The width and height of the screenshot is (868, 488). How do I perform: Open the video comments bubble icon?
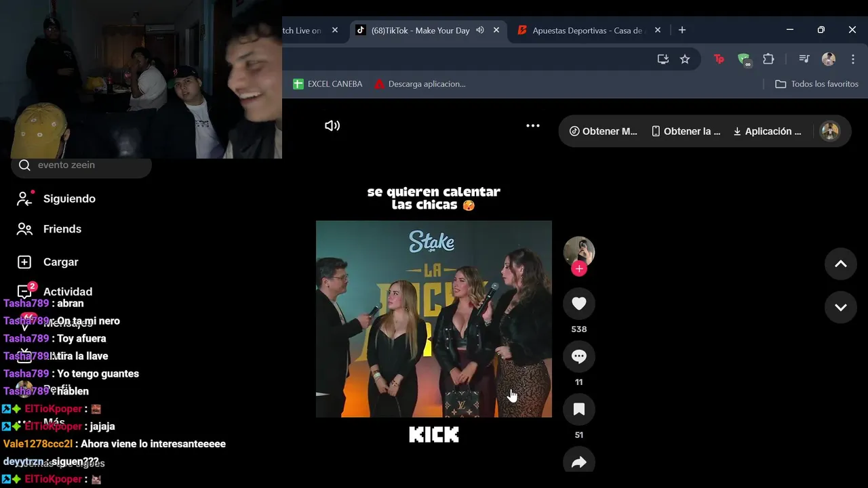(579, 357)
